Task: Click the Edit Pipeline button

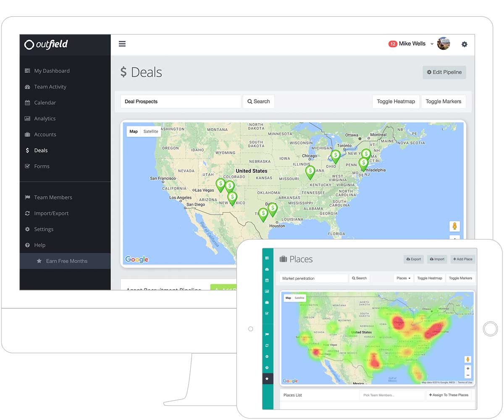Action: [x=444, y=72]
